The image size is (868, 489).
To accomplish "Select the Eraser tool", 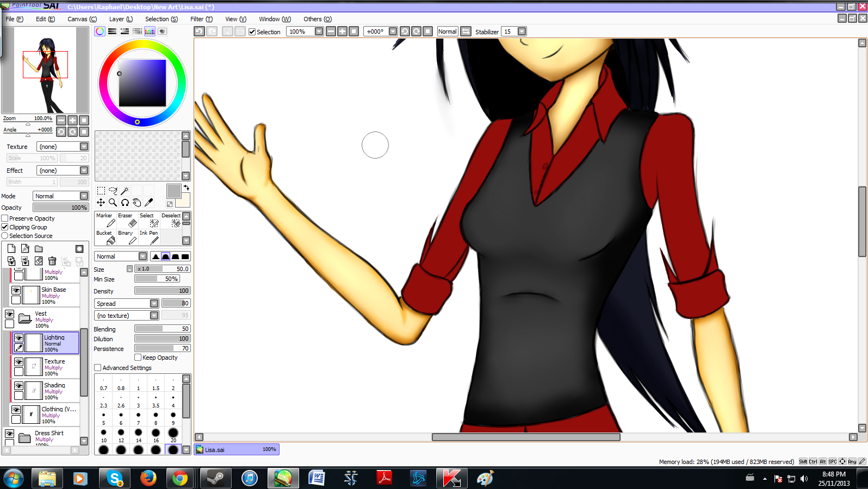I will click(x=127, y=220).
